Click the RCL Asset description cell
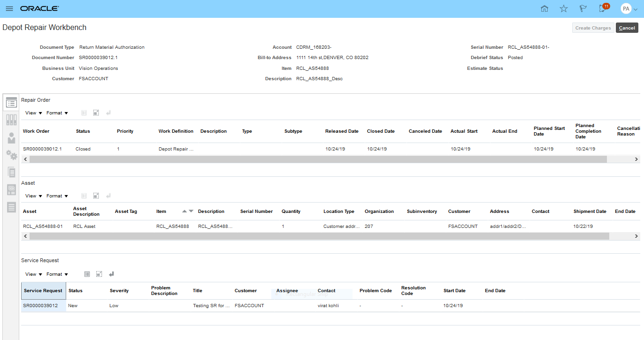Image resolution: width=644 pixels, height=340 pixels. [84, 227]
